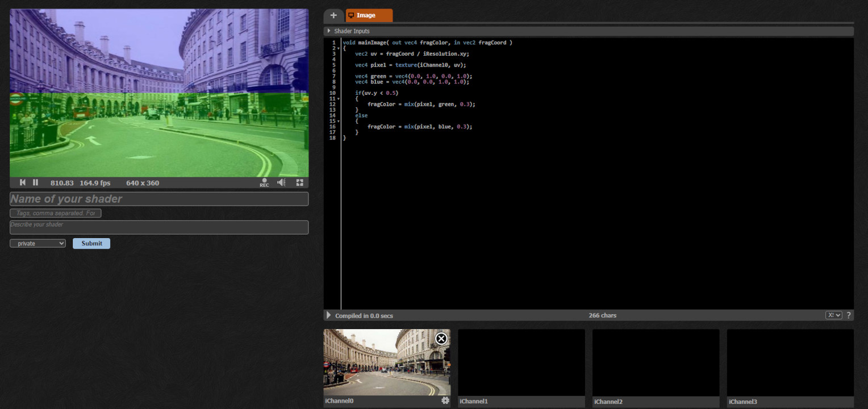Open the private visibility dropdown
Image resolution: width=868 pixels, height=409 pixels.
point(37,243)
